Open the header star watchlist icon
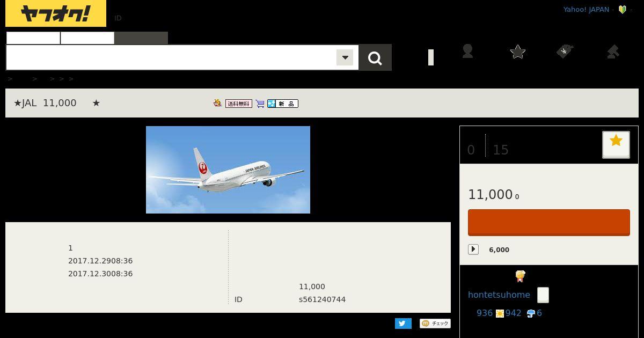Screen dimensions: 644x338 tap(518, 52)
